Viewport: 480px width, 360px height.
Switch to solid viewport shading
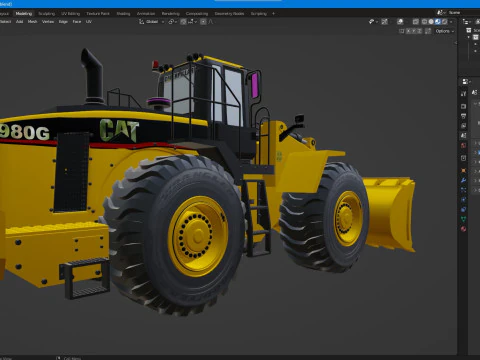click(x=431, y=22)
